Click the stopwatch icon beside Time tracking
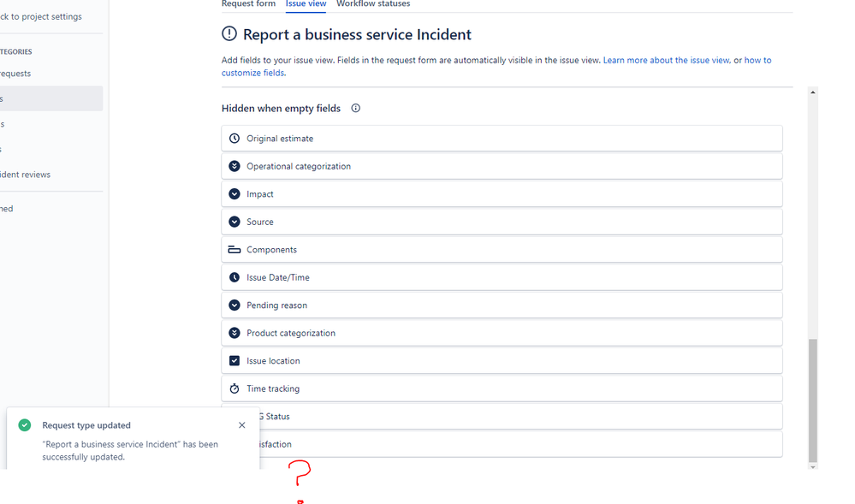 coord(235,388)
